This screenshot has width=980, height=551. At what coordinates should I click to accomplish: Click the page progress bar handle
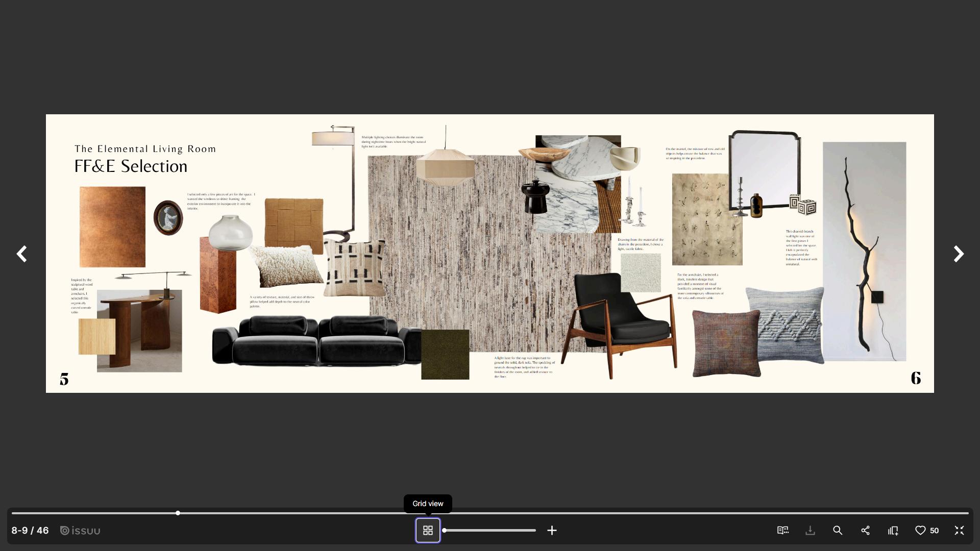point(178,513)
